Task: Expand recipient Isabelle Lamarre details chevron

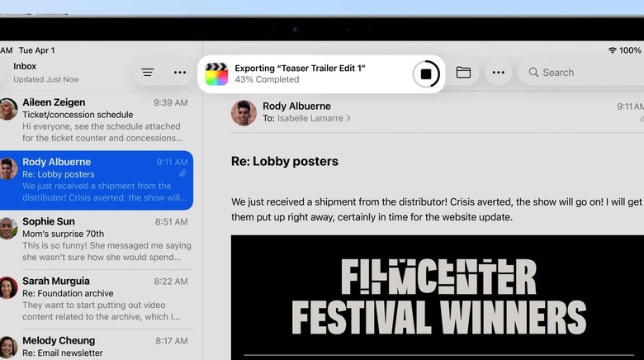Action: [348, 118]
